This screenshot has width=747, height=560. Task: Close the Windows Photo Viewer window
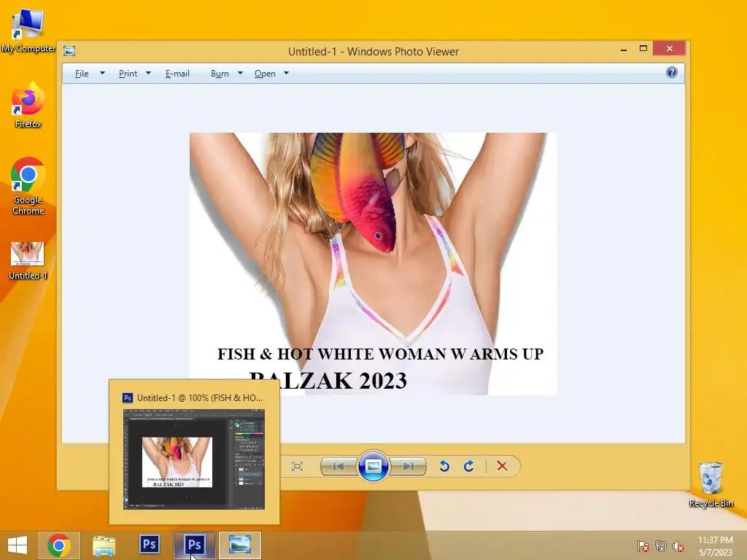(x=670, y=49)
